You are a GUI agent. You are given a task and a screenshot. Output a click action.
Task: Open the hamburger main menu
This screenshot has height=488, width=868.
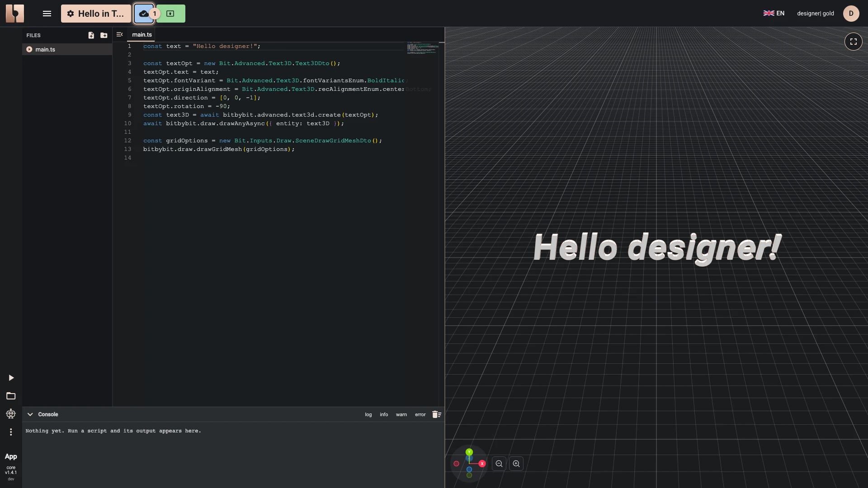pos(47,14)
